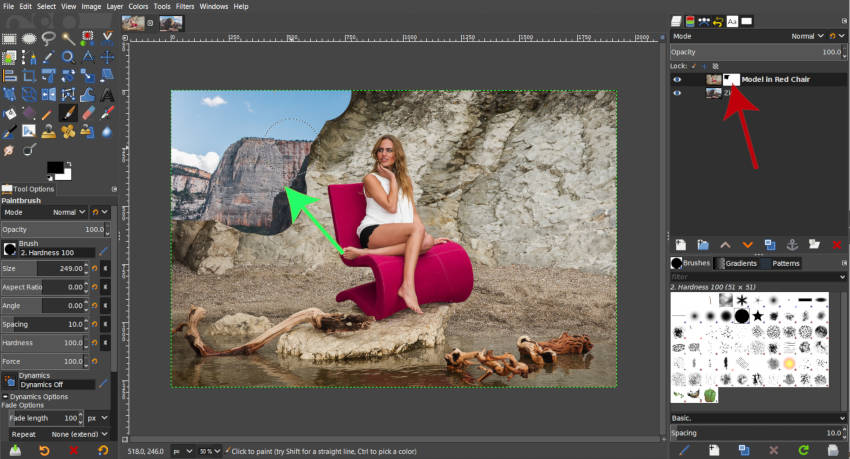
Task: Select the first image tab thumbnail
Action: (133, 23)
